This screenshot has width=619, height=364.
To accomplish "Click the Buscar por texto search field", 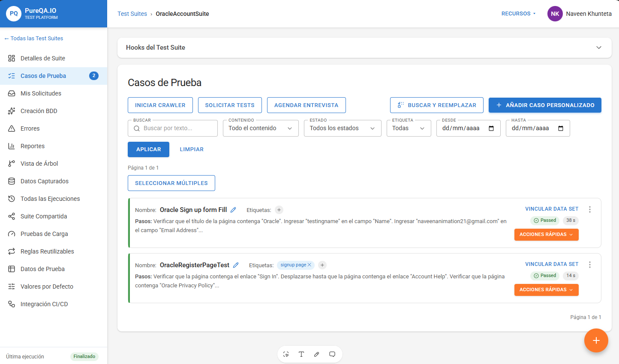I will pos(173,128).
